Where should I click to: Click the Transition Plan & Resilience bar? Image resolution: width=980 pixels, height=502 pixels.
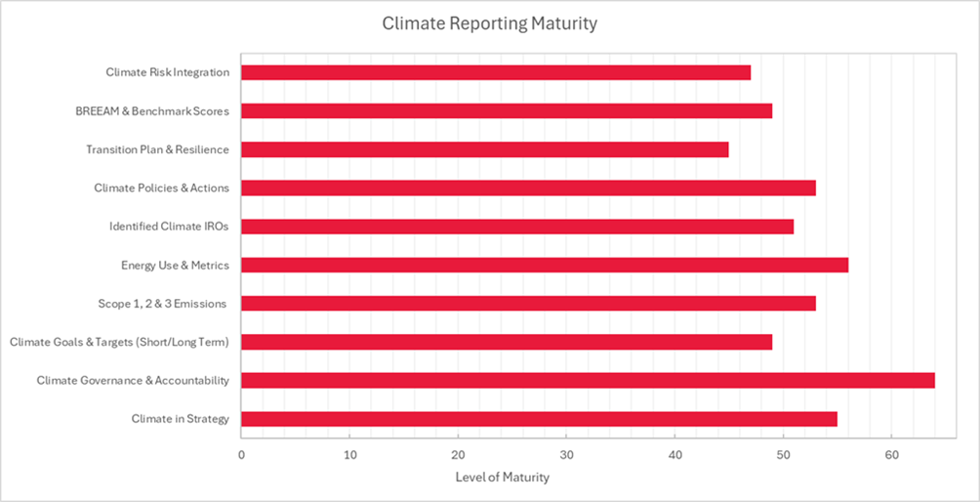pos(485,149)
